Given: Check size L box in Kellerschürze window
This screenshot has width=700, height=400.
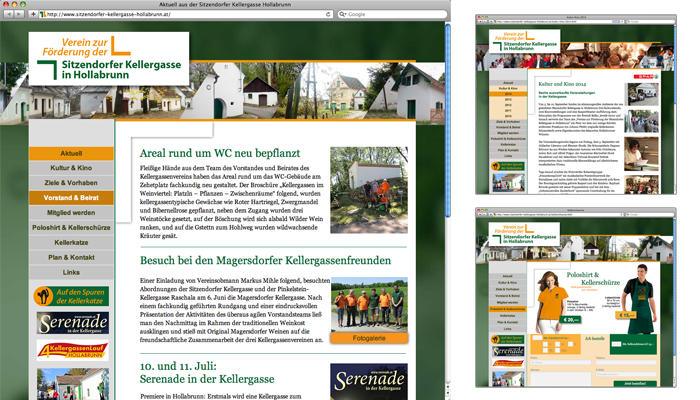Looking at the screenshot, I should pos(571,344).
